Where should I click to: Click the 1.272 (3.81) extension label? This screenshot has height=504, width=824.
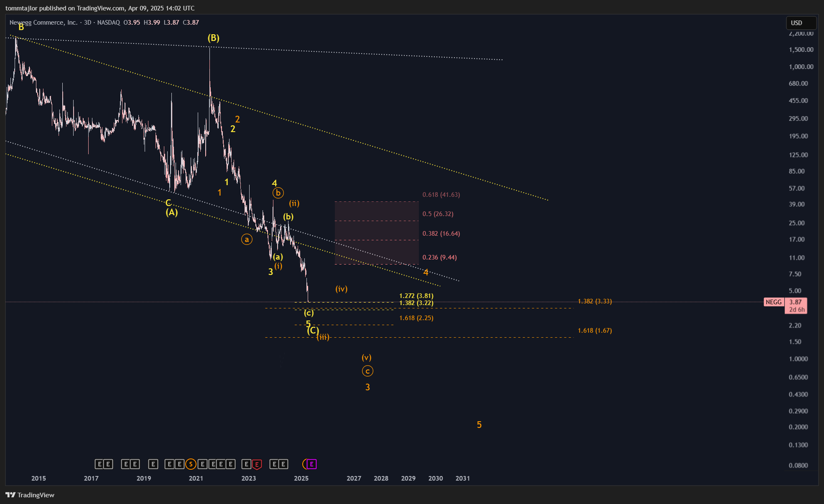(416, 296)
